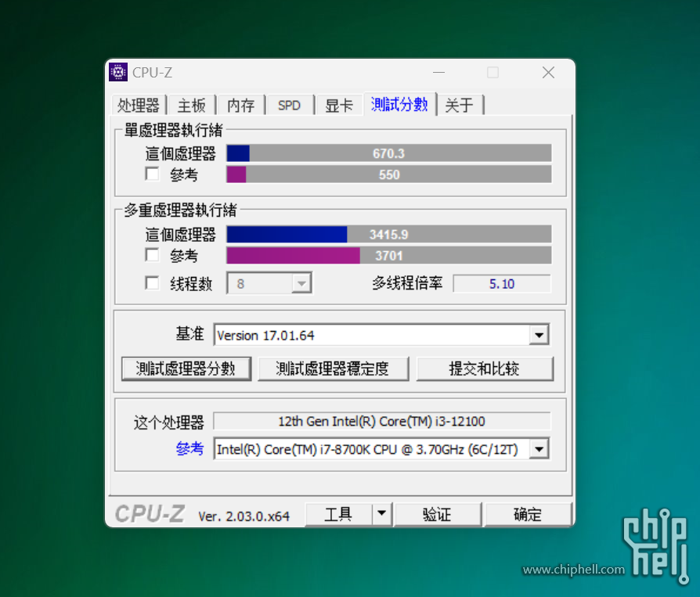This screenshot has width=700, height=597.
Task: Close the CPU-Z window
Action: click(548, 72)
